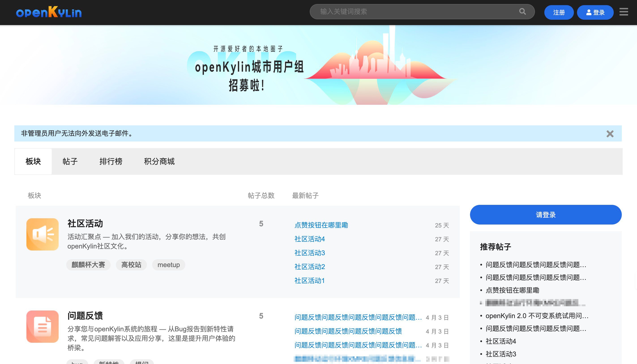Open the 问题反馈 post ending in 问题反馈问题反馈
This screenshot has width=637, height=364.
point(348,331)
